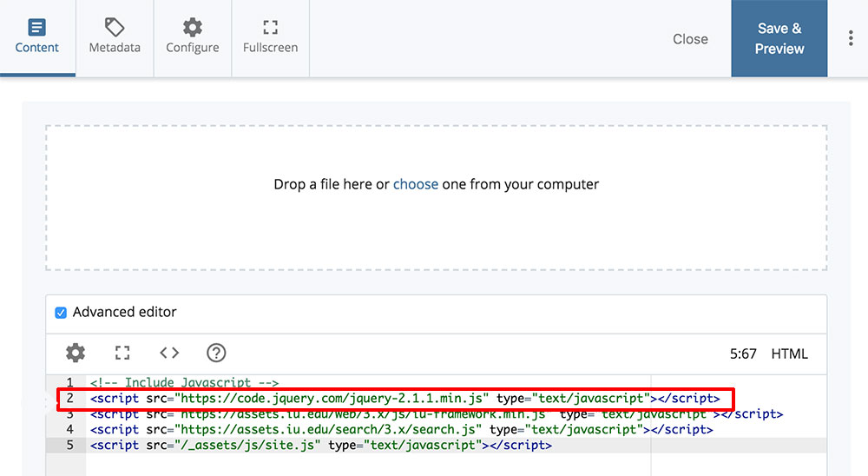Click the 5:67 cursor position indicator
Image resolution: width=868 pixels, height=476 pixels.
743,354
